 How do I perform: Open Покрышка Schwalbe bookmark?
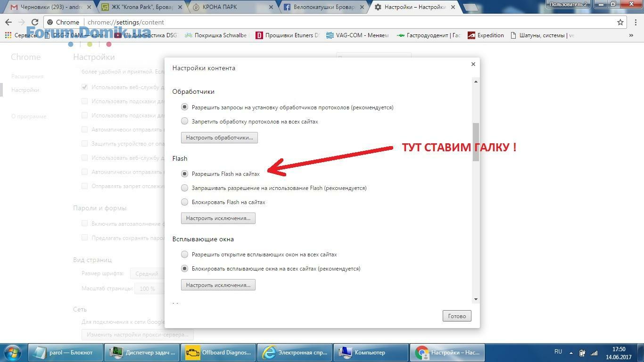point(216,35)
